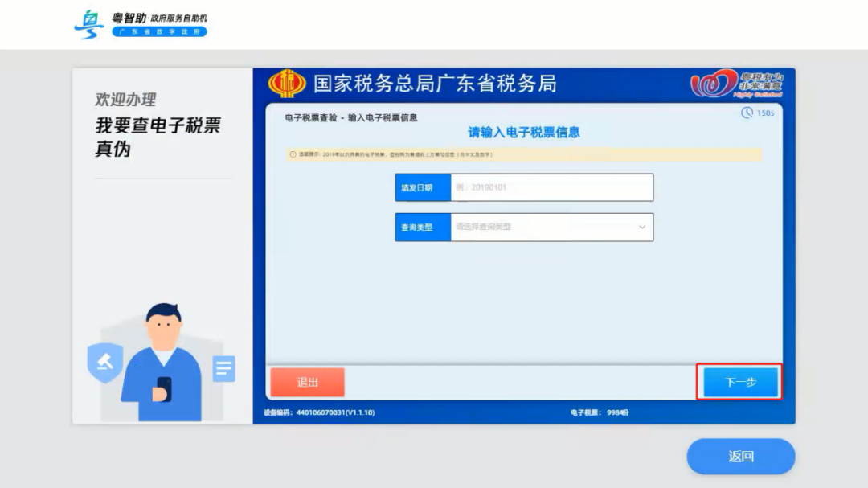Image resolution: width=868 pixels, height=488 pixels.
Task: Click the orange 退出 exit button
Action: click(x=308, y=383)
